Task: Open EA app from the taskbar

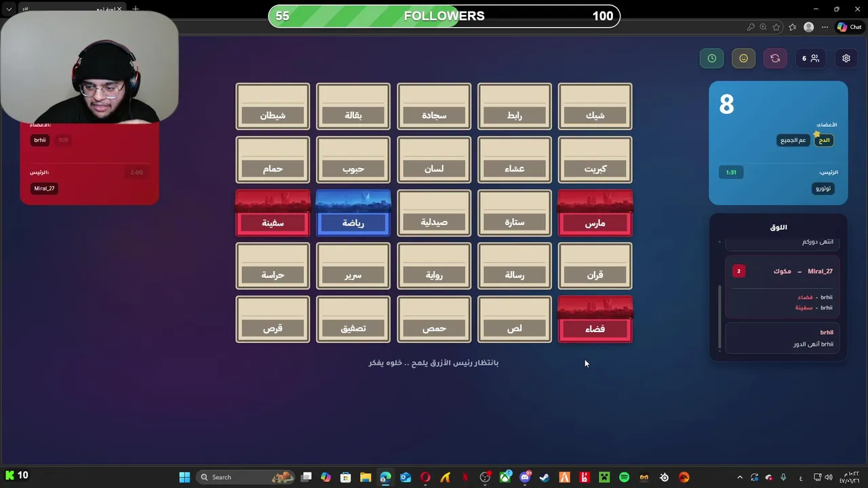Action: pos(684,477)
